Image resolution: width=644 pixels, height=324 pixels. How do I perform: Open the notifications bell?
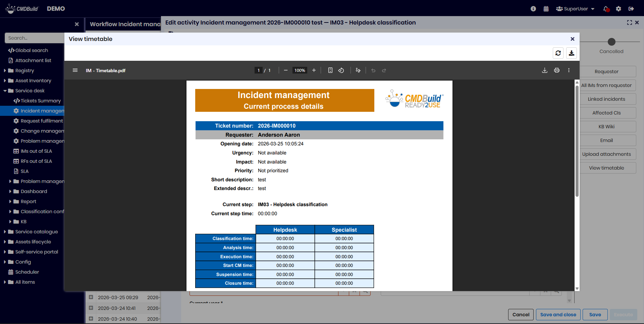click(606, 9)
